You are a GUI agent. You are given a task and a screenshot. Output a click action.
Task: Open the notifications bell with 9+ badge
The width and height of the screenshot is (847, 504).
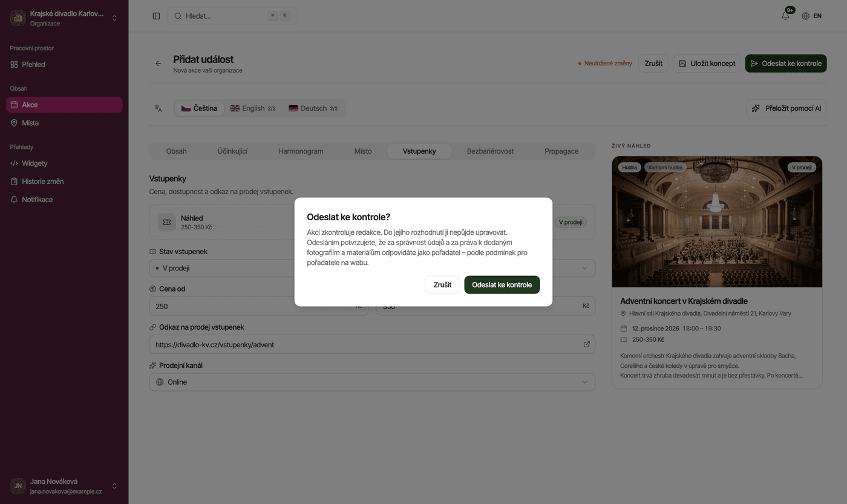[x=785, y=16]
